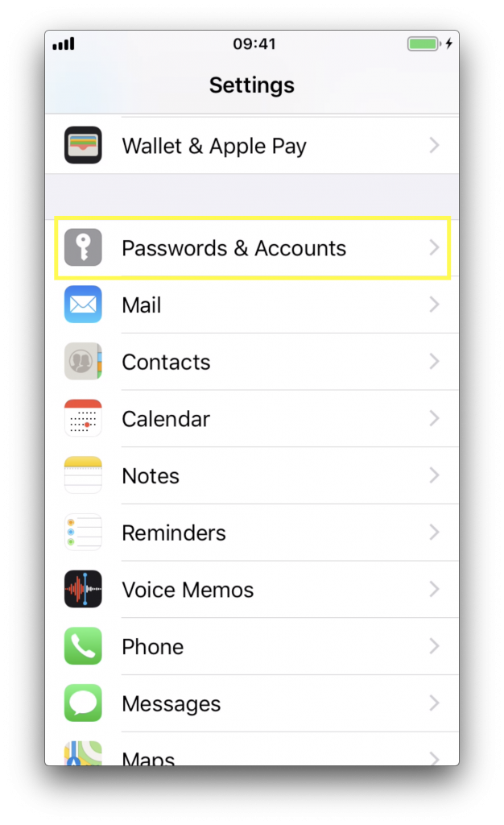Expand Wallet & Apple Pay chevron
Screen dimensions: 504x825
pos(434,145)
